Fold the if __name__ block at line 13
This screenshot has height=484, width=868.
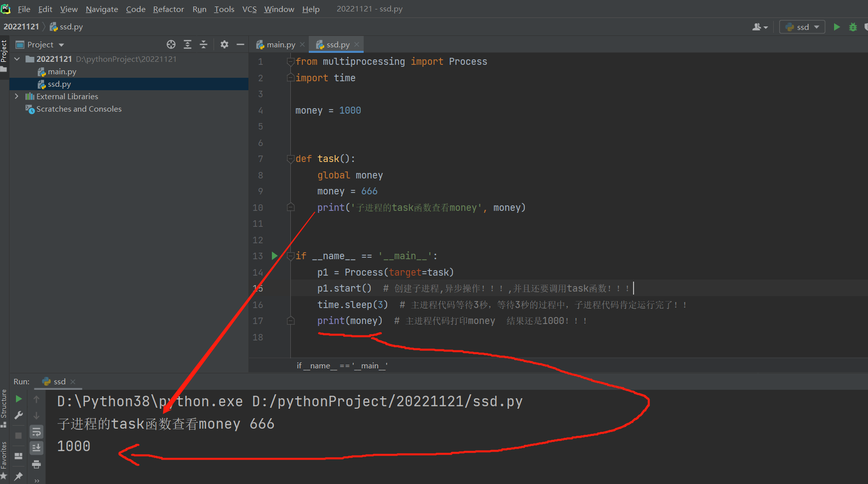[291, 256]
